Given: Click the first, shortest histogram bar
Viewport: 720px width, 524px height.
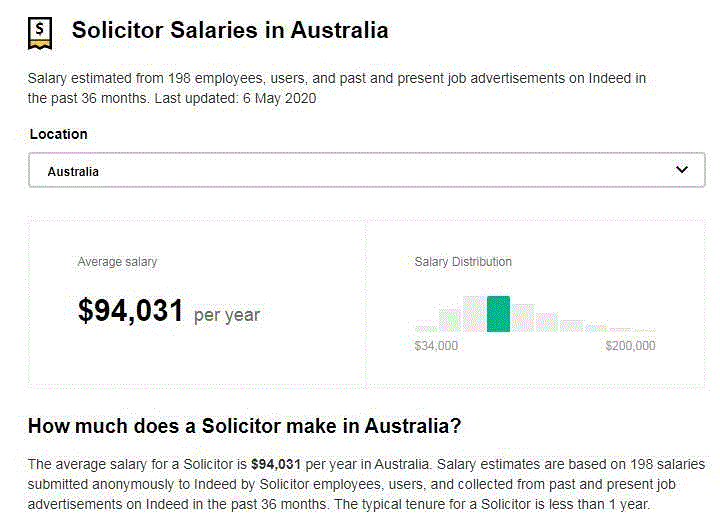Looking at the screenshot, I should pyautogui.click(x=426, y=328).
